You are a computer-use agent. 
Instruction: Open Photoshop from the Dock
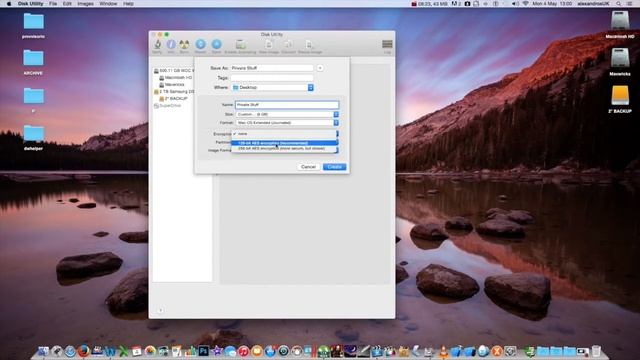203,351
